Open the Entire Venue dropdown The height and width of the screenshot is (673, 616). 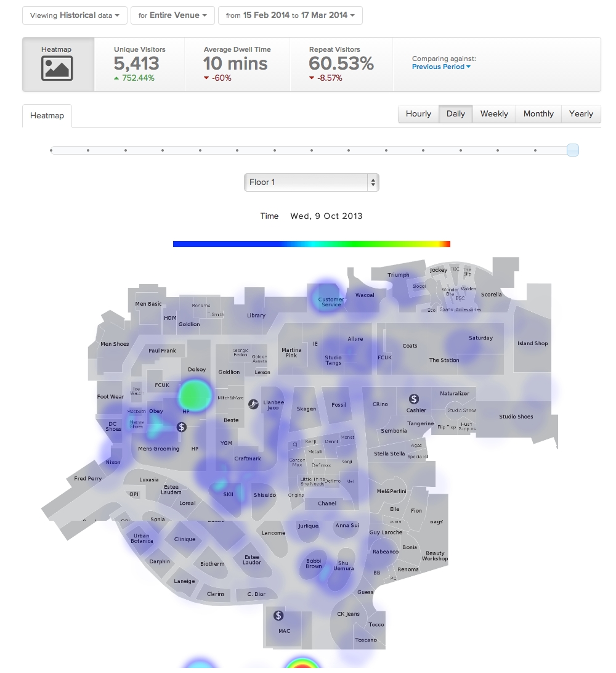coord(172,15)
